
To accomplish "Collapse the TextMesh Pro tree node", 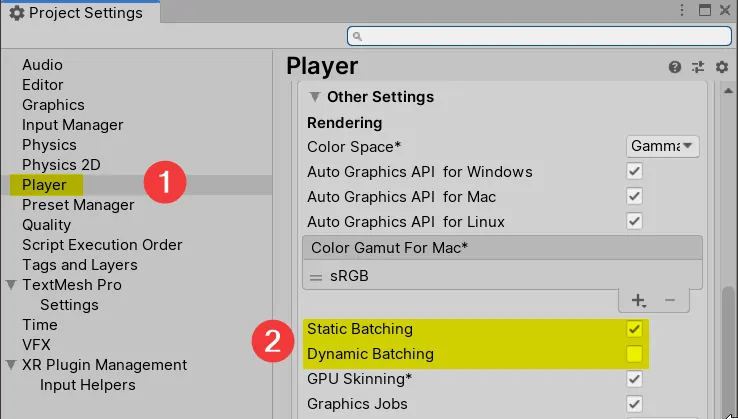I will (11, 285).
